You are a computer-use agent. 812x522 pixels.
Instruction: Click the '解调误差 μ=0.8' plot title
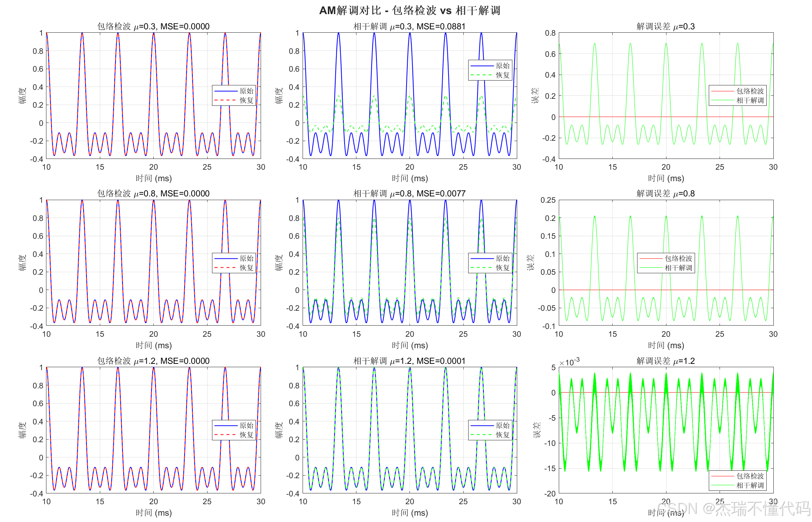point(665,193)
